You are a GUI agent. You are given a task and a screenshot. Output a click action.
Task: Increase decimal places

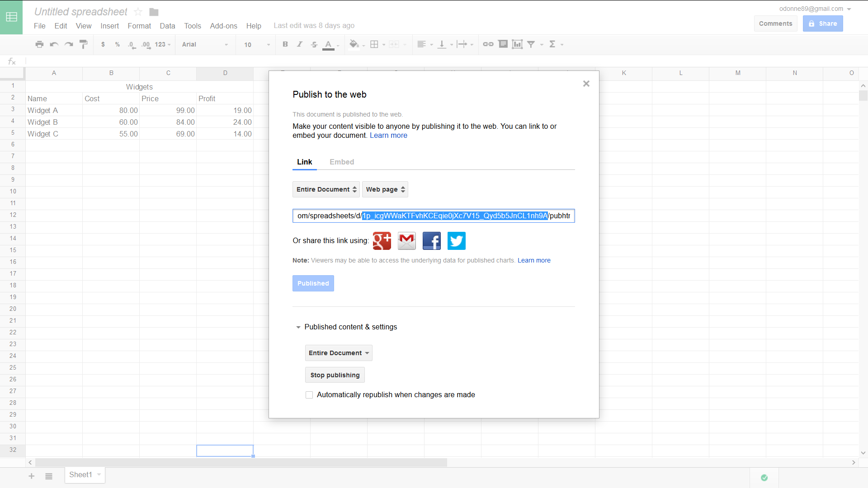(146, 45)
